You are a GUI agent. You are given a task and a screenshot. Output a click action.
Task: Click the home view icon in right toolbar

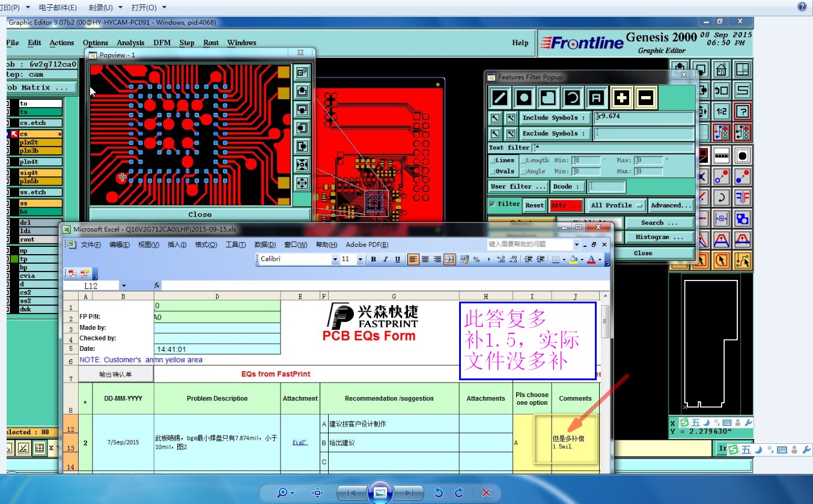coord(722,70)
